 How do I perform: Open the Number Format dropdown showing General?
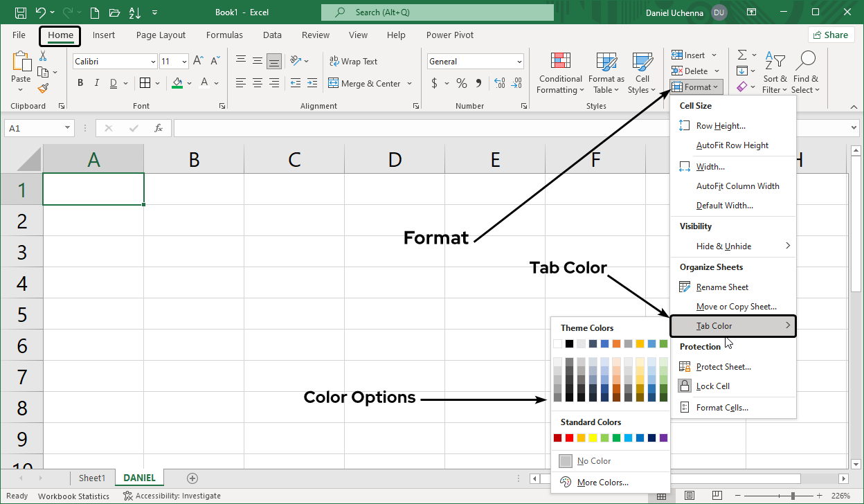[x=475, y=61]
